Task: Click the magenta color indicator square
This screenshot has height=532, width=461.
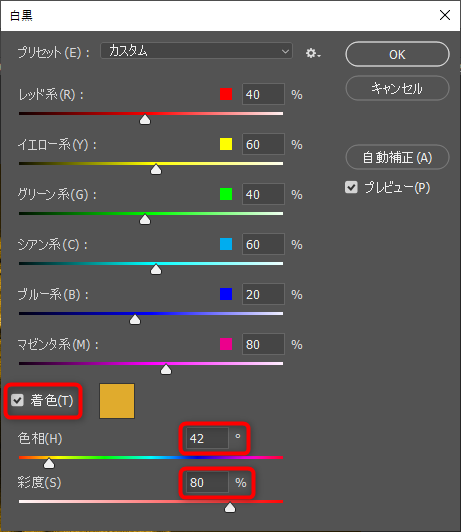Action: 226,344
